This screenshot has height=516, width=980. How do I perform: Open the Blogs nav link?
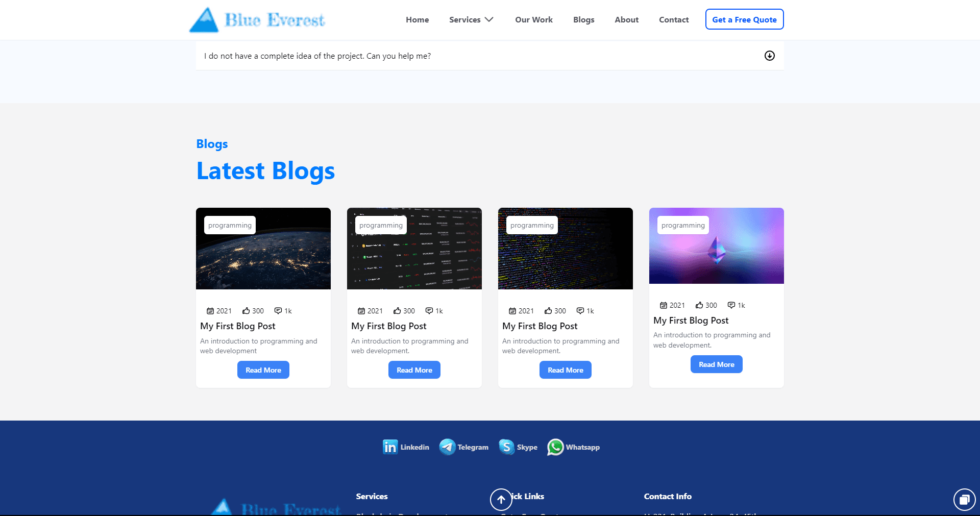coord(583,19)
